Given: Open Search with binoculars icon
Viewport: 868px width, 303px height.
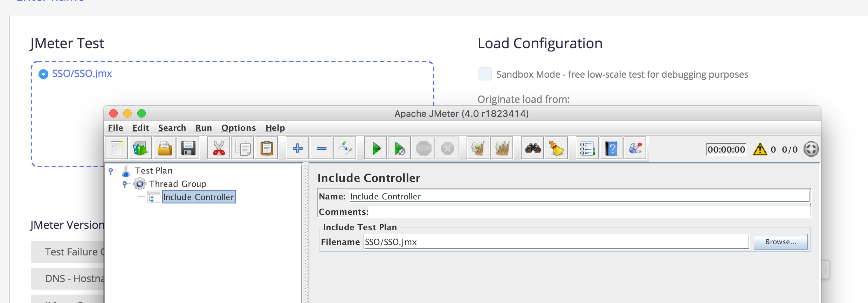Looking at the screenshot, I should click(533, 148).
